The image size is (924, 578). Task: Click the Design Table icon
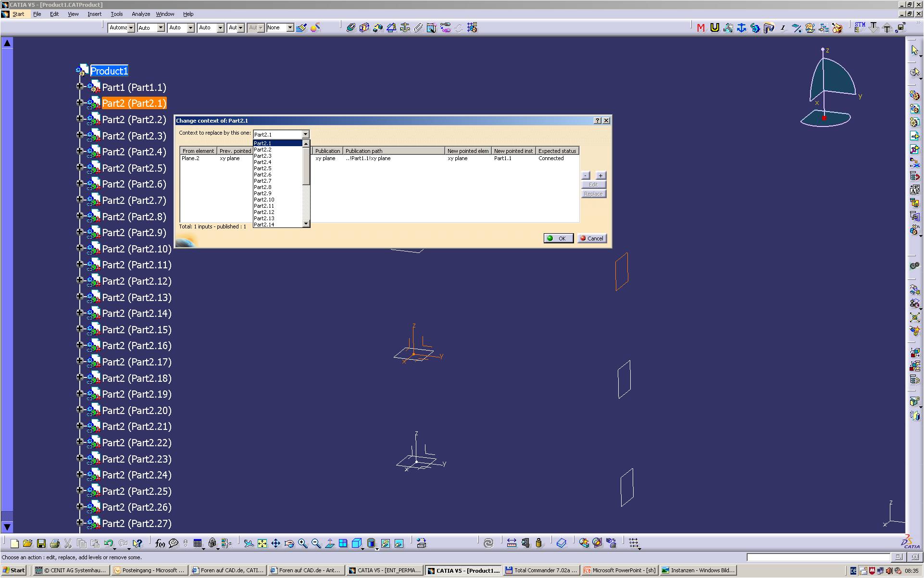tap(198, 543)
